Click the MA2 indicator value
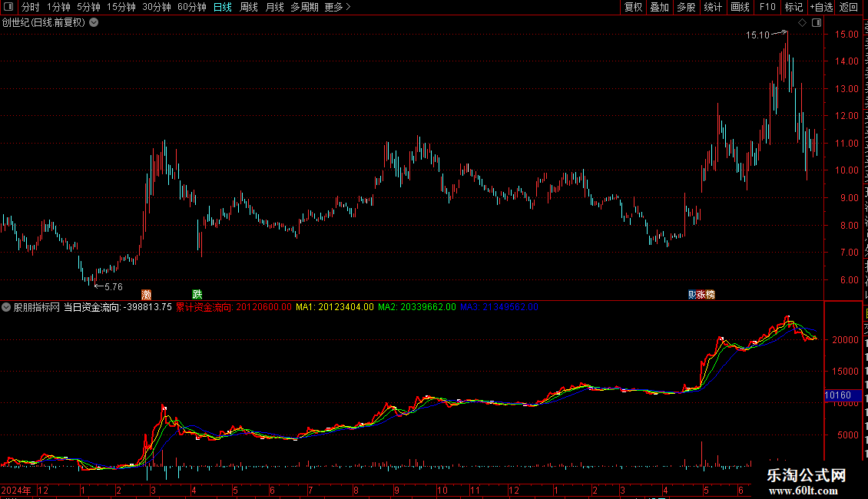Image resolution: width=868 pixels, height=499 pixels. (417, 307)
